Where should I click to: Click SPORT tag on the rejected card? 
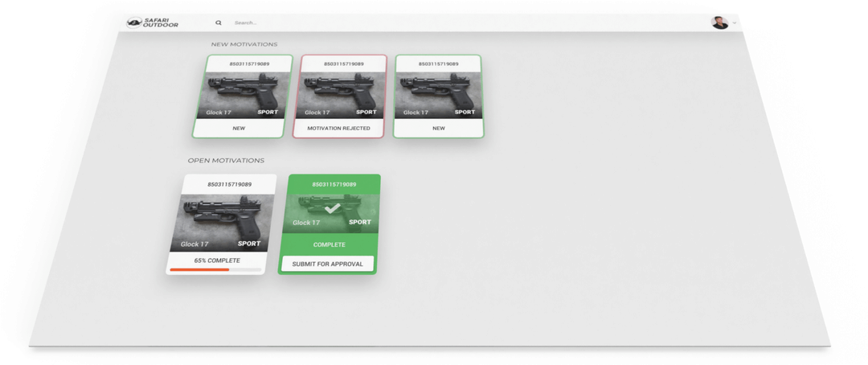[x=366, y=112]
